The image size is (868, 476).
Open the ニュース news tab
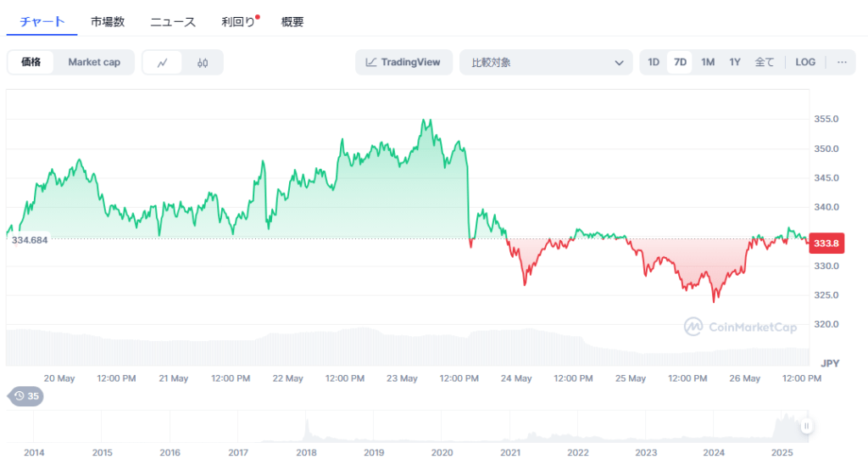click(x=173, y=22)
